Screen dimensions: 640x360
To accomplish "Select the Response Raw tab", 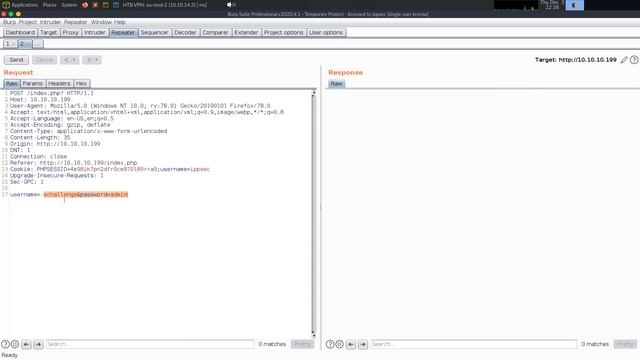I will 336,83.
